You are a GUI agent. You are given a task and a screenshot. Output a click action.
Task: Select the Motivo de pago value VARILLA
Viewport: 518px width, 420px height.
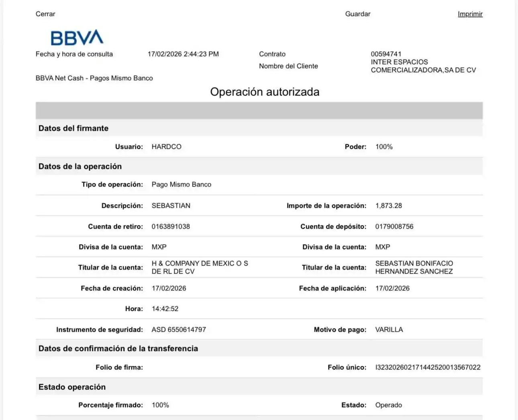click(389, 330)
